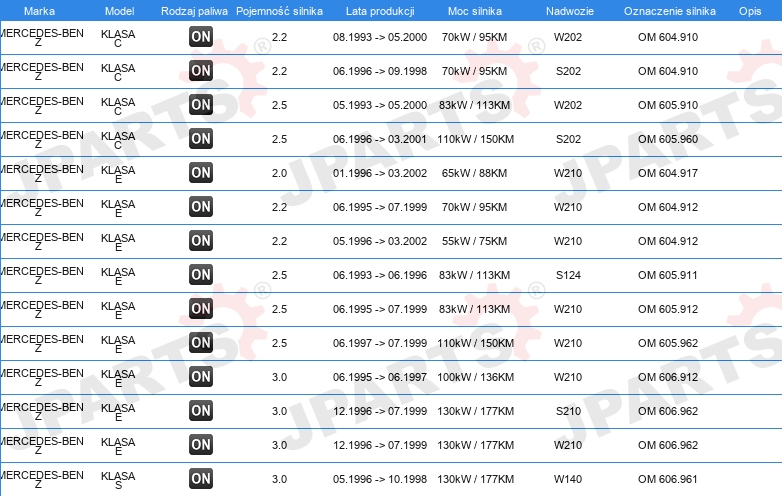Click the ON fuel icon in the OM 606.912 row

[x=201, y=377]
